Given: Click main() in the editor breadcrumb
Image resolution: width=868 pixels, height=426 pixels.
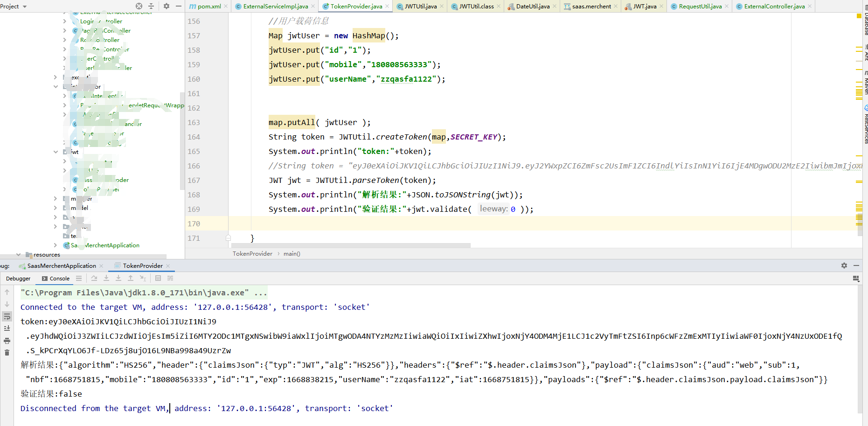Looking at the screenshot, I should coord(292,254).
